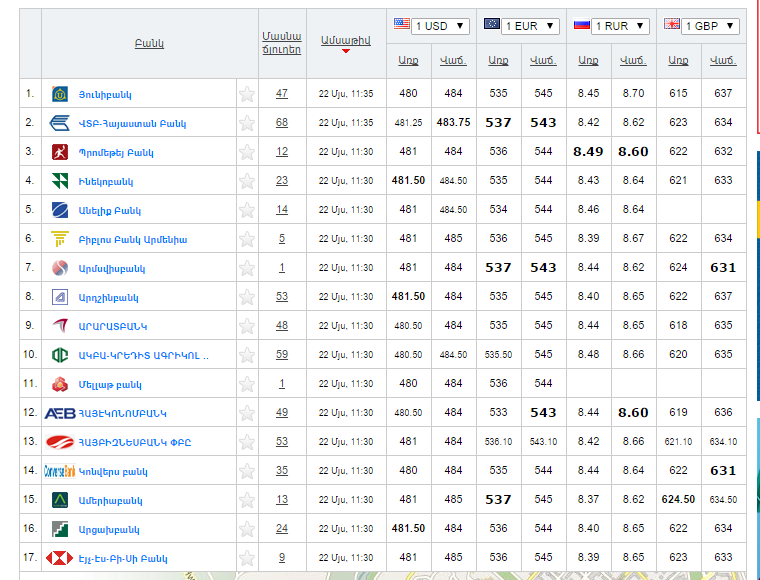The width and height of the screenshot is (760, 580).
Task: Sort by the EUR Առք buy column
Action: pyautogui.click(x=498, y=61)
